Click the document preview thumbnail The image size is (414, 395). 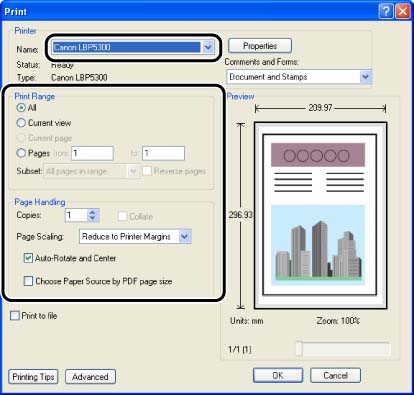[320, 215]
